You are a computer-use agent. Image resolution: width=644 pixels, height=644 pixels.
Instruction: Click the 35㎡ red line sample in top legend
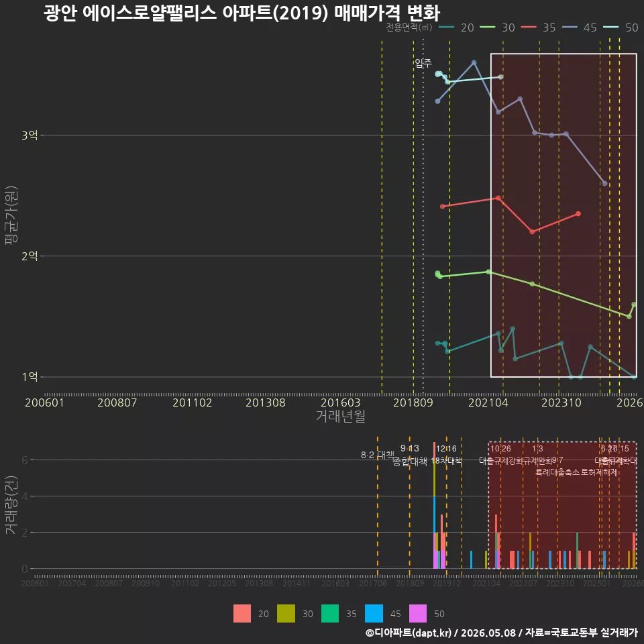(x=529, y=28)
